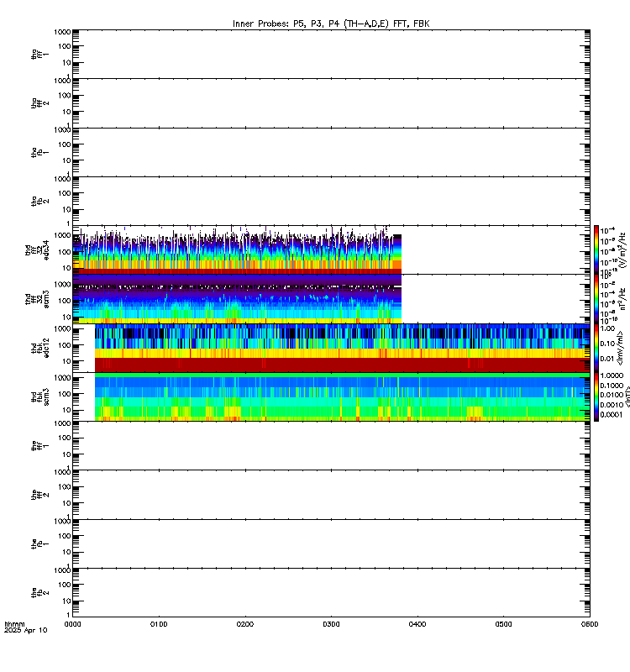Click the 'tha fff 2' panel label
The image size is (630, 672).
[x=40, y=102]
